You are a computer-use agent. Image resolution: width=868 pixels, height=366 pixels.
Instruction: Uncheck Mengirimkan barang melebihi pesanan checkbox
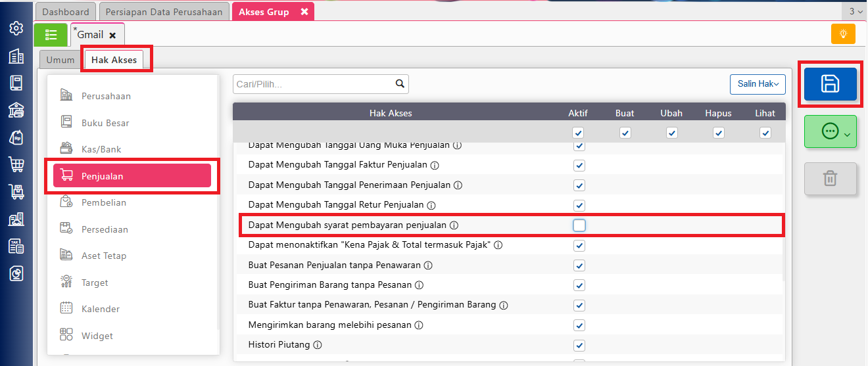tap(579, 325)
